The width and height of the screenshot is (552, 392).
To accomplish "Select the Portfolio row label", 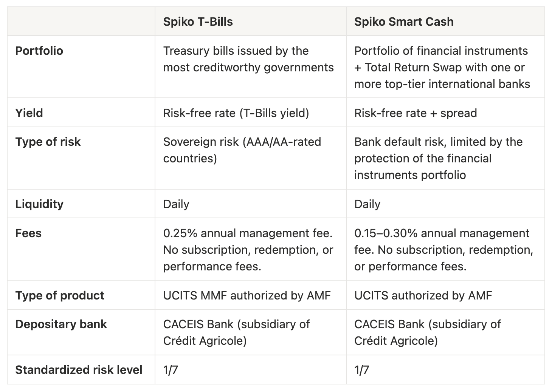I will [x=39, y=51].
